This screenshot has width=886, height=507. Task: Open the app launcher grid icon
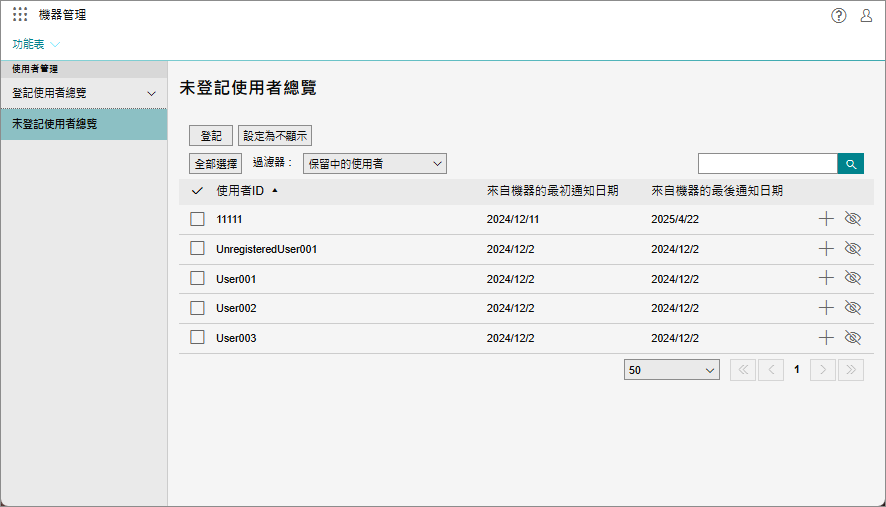coord(20,15)
